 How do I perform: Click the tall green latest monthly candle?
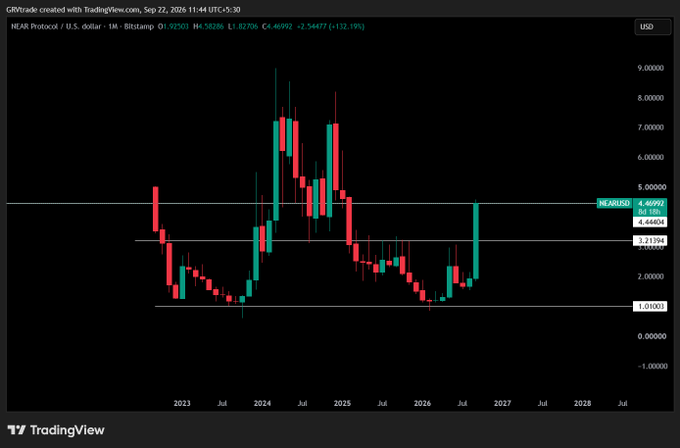click(476, 241)
